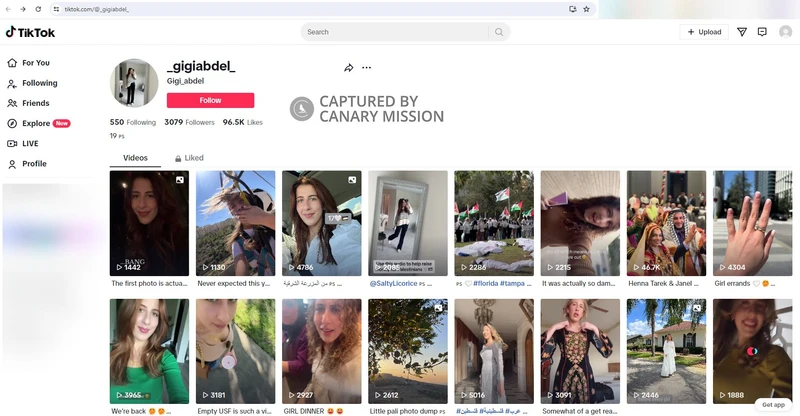Open site information icon in address bar
Image resolution: width=800 pixels, height=416 pixels.
point(57,9)
